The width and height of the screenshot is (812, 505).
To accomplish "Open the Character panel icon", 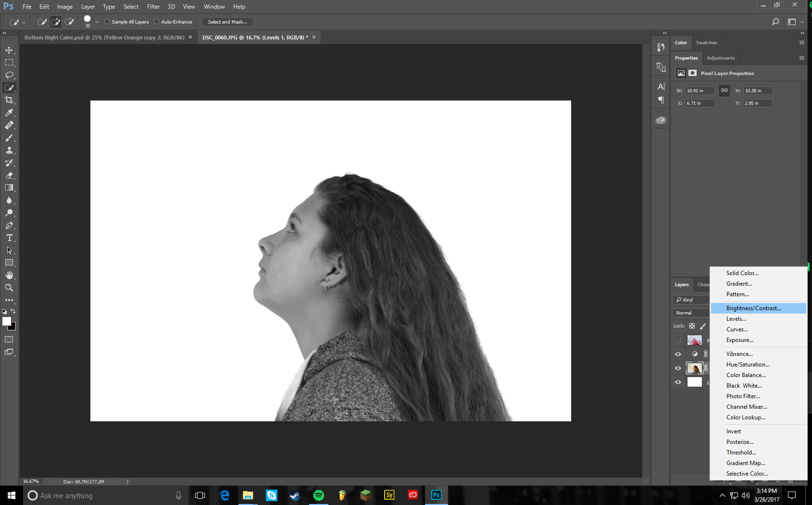I will click(661, 87).
